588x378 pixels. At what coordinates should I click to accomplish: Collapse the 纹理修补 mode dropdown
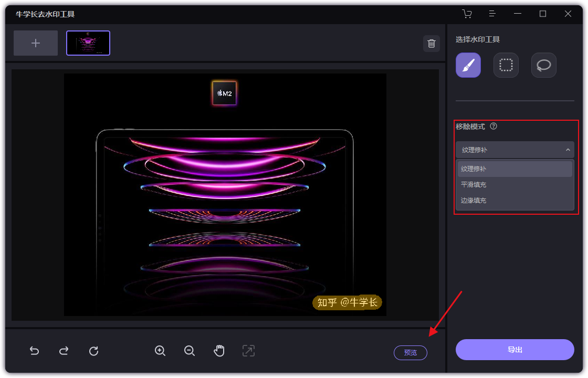(515, 150)
